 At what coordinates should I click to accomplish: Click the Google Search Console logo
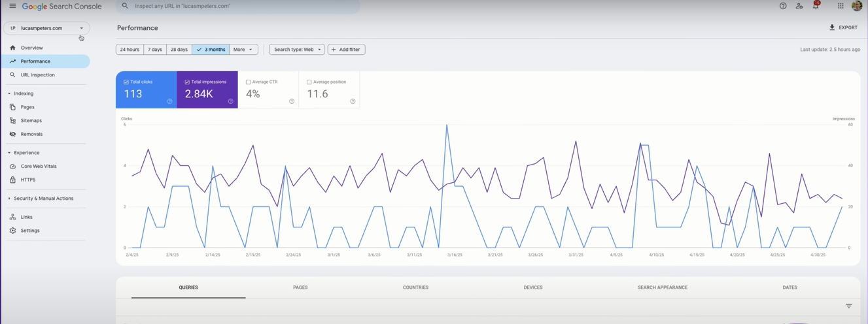(x=61, y=6)
